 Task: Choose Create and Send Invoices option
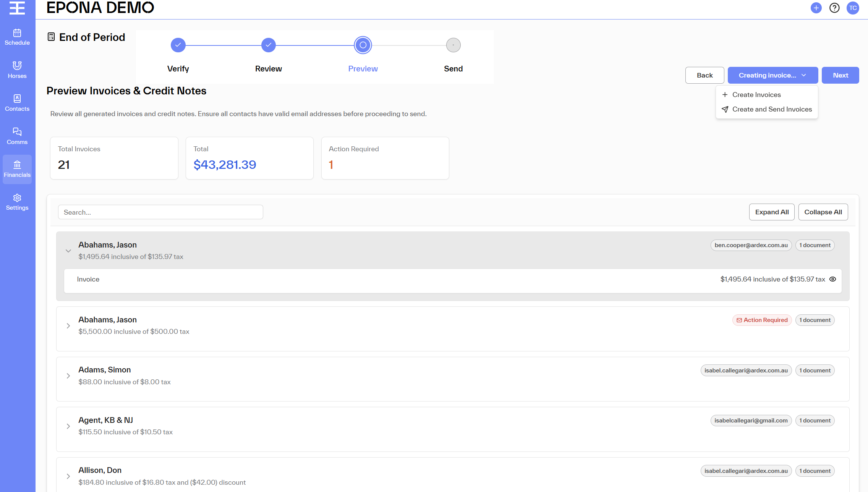click(772, 109)
